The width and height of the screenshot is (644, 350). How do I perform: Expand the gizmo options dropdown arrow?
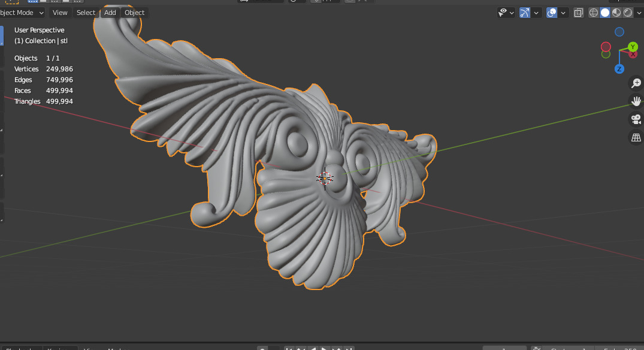point(536,13)
